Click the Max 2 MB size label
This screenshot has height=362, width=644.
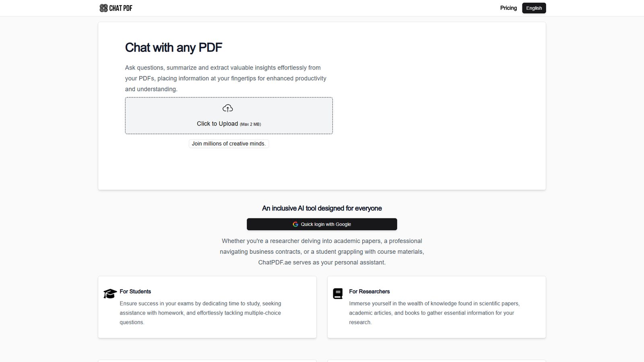pos(250,124)
